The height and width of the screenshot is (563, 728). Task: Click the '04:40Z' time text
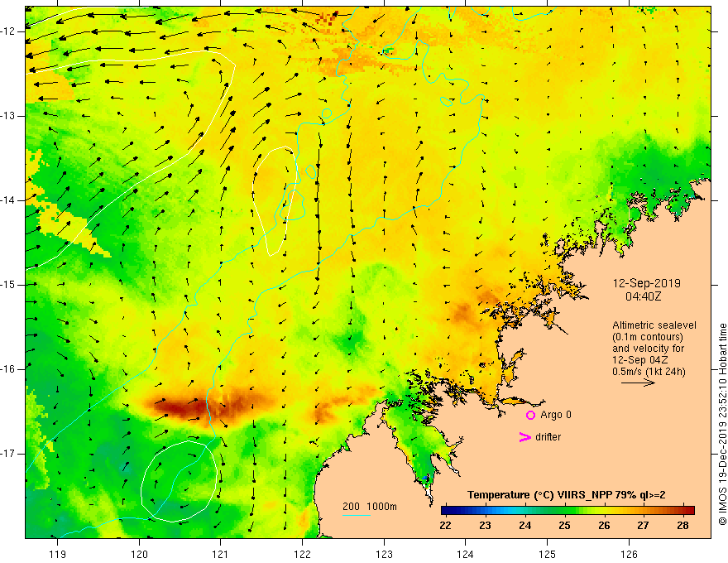coord(643,296)
